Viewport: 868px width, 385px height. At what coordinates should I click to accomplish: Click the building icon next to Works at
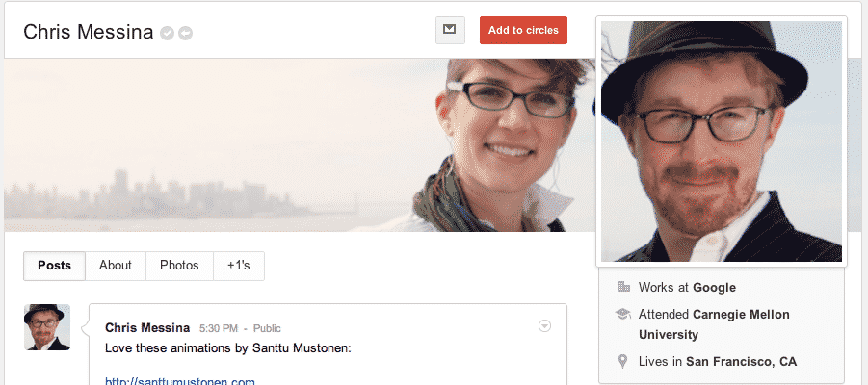622,287
